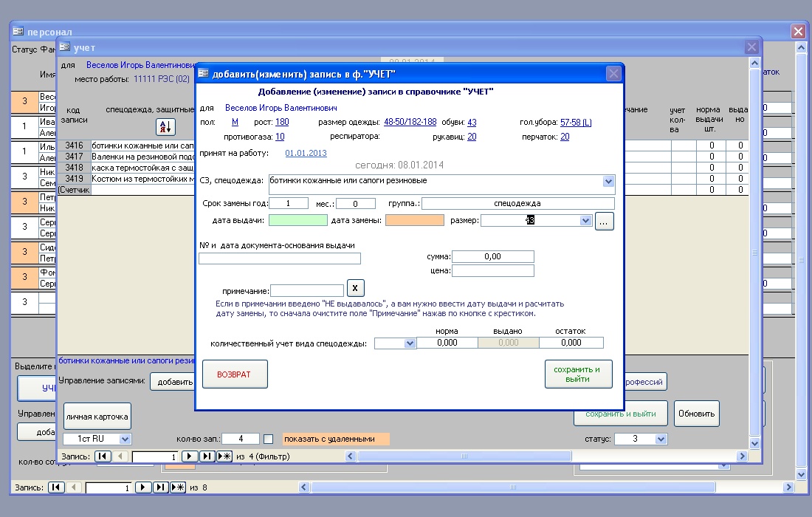Expand the СЗ, спецодежда dropdown
The image size is (812, 517).
608,182
